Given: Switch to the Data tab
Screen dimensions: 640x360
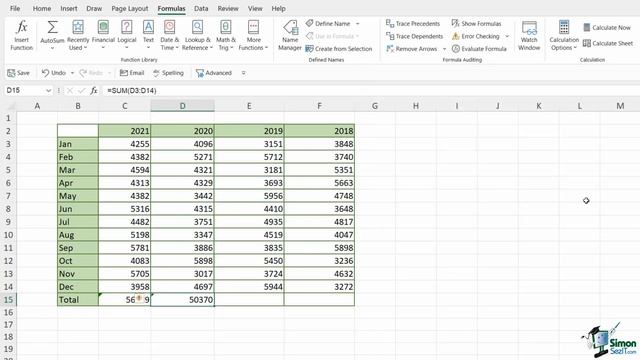Looking at the screenshot, I should 201,9.
